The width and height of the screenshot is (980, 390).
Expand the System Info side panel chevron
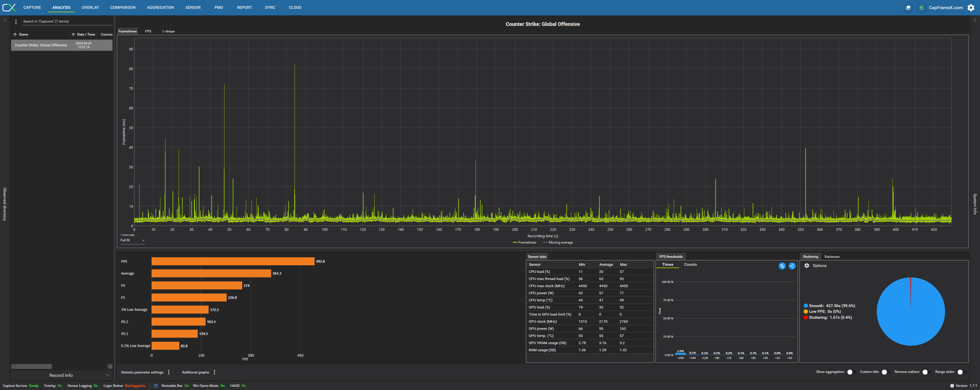pos(975,21)
